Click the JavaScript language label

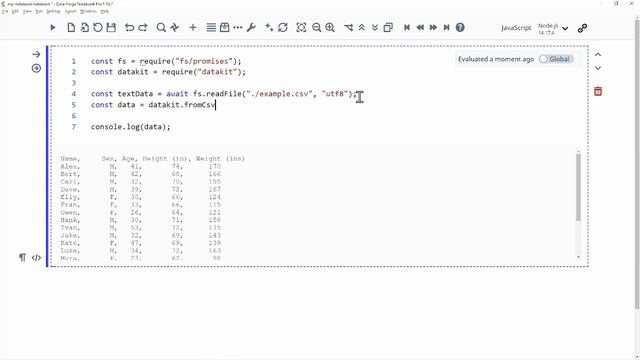(x=516, y=28)
